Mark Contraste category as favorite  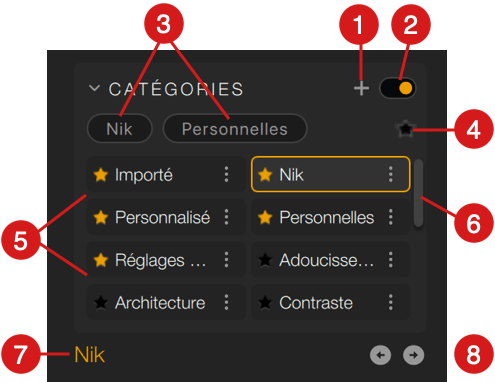click(x=265, y=302)
